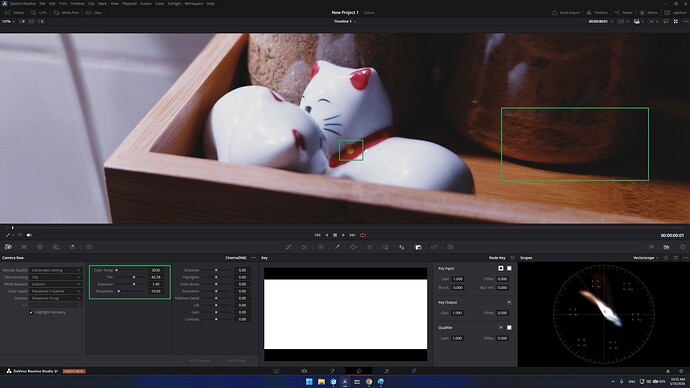690x388 pixels.
Task: Open the Qualifier eyedropper palette
Action: coord(337,247)
